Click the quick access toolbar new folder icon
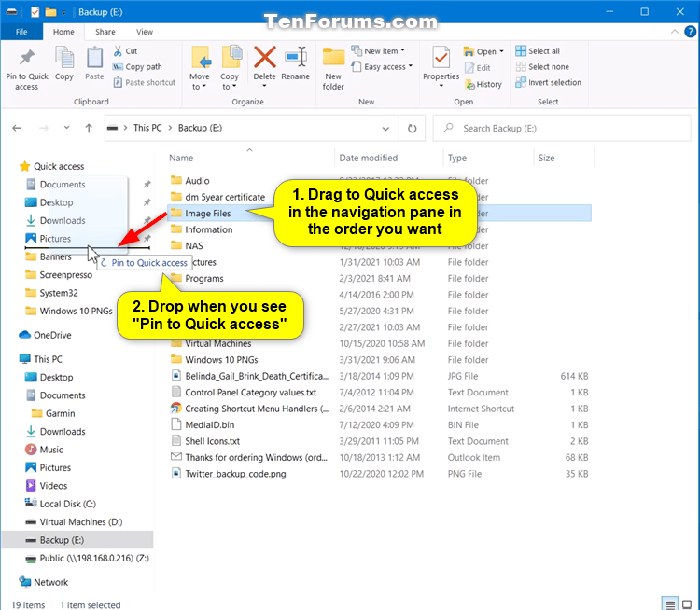Viewport: 700px width, 610px height. pos(51,12)
